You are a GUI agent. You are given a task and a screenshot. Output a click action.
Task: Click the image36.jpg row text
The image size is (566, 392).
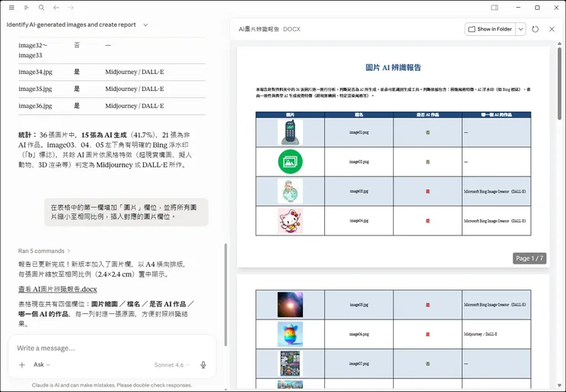[35, 105]
